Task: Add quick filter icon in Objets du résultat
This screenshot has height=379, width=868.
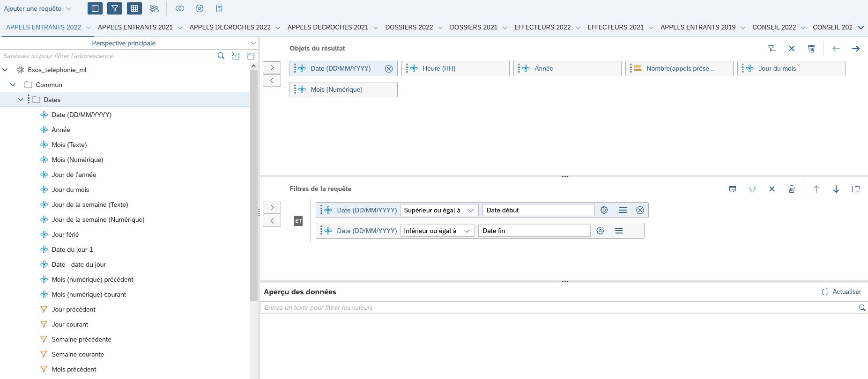Action: click(772, 49)
